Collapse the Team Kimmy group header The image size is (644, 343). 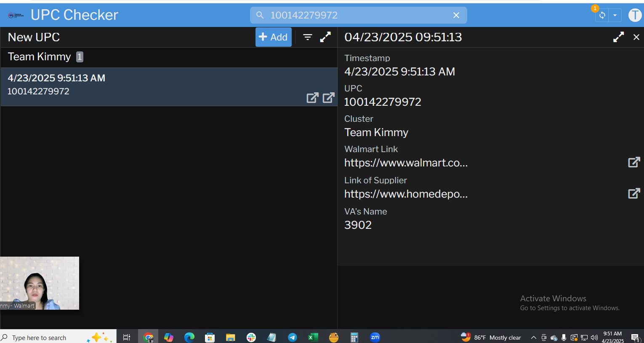coord(169,57)
